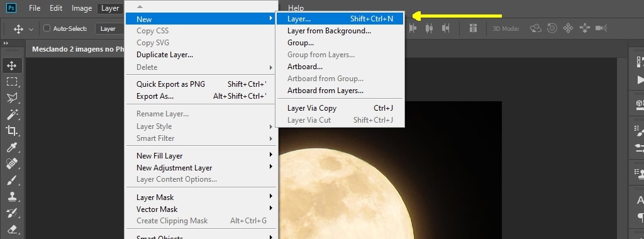
Task: Expand the Vector Mask submenu arrow
Action: point(271,208)
